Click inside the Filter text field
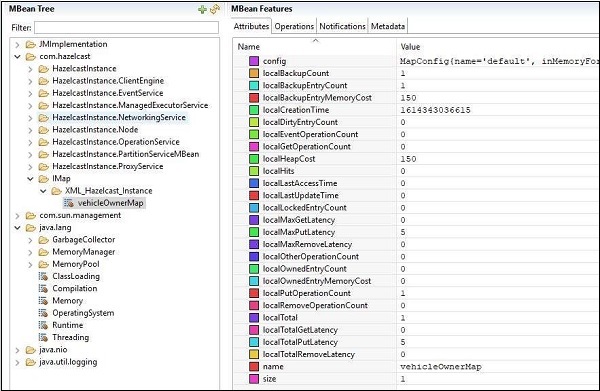This screenshot has width=600, height=391. point(126,28)
